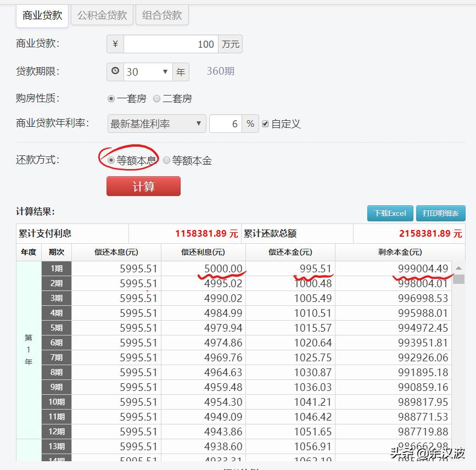Image resolution: width=476 pixels, height=470 pixels.
Task: Switch to the 组合贷款 tab
Action: pyautogui.click(x=162, y=16)
